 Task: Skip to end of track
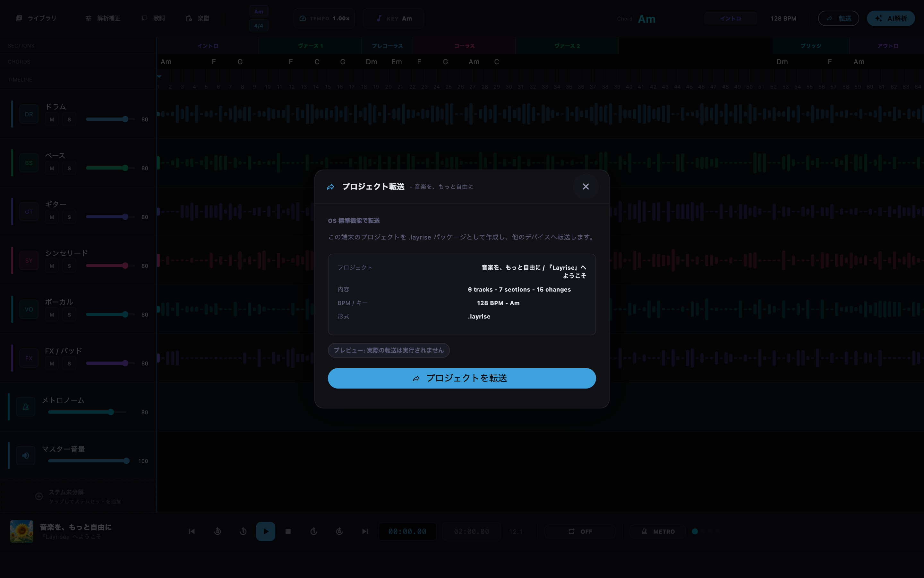tap(365, 531)
